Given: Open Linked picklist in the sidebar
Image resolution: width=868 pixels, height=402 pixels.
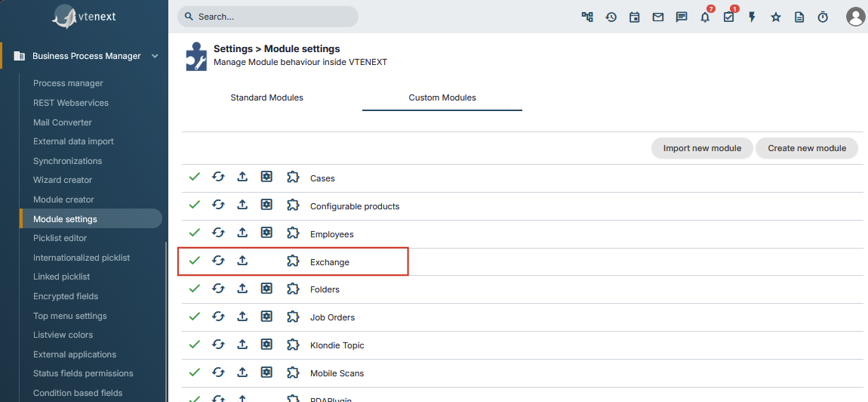Looking at the screenshot, I should tap(61, 277).
